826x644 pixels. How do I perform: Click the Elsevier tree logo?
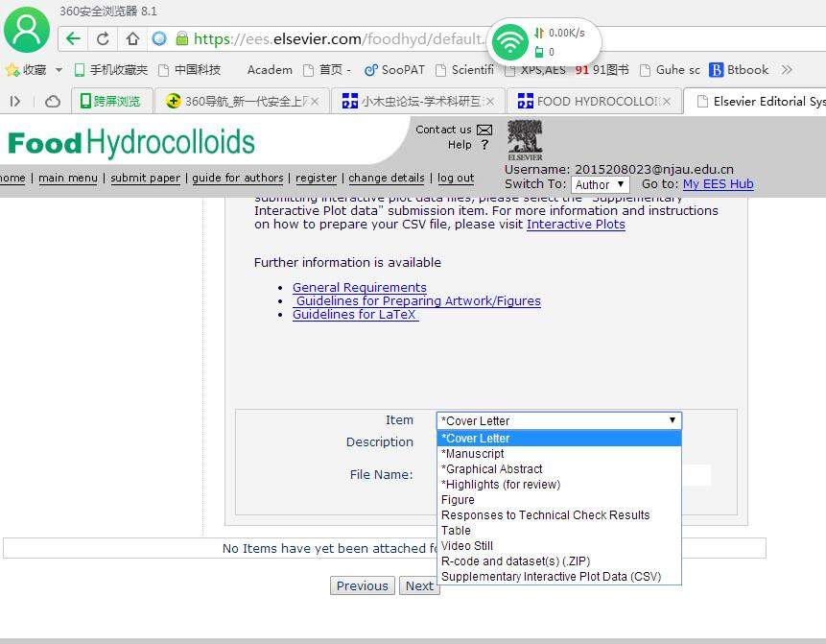(525, 140)
